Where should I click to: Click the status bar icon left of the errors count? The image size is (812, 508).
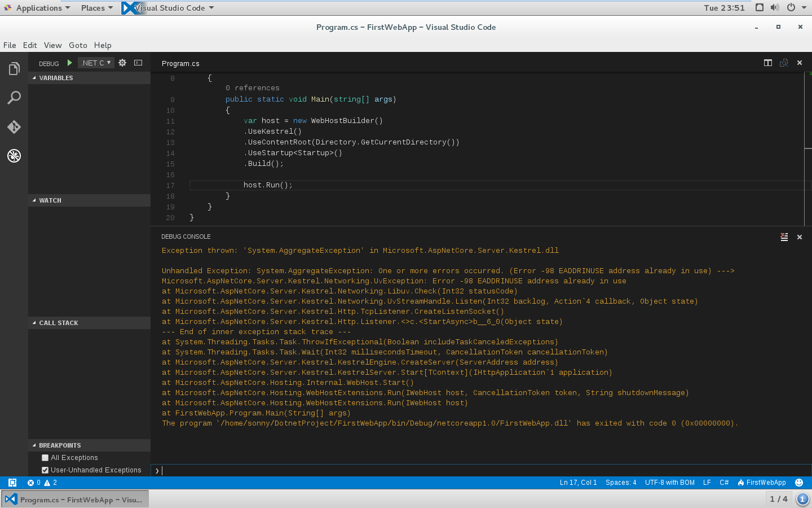coord(12,483)
